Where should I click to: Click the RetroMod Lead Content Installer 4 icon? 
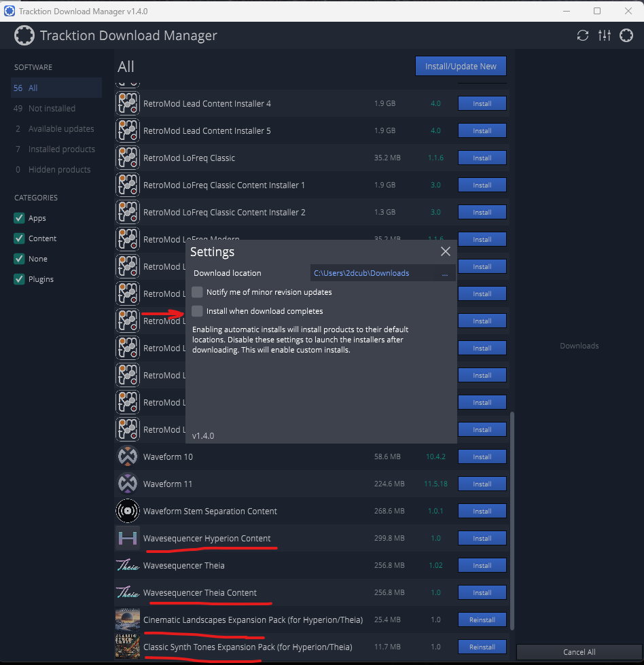coord(128,103)
